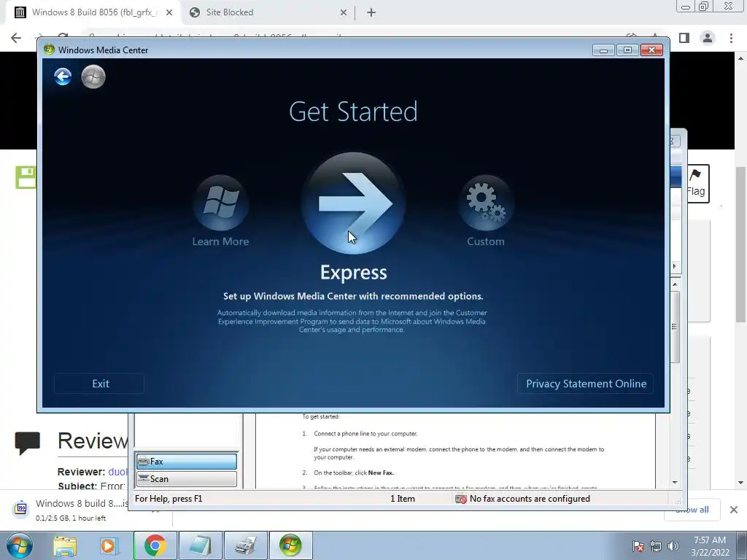Click the green floppy disk icon

[x=26, y=178]
